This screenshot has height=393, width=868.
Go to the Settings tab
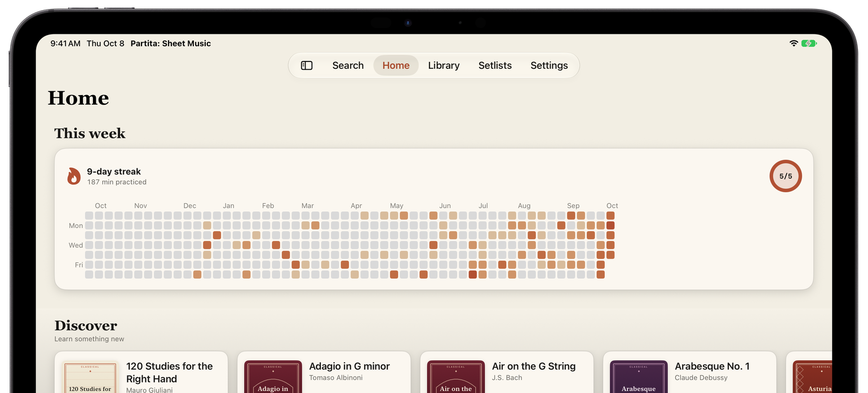(549, 65)
